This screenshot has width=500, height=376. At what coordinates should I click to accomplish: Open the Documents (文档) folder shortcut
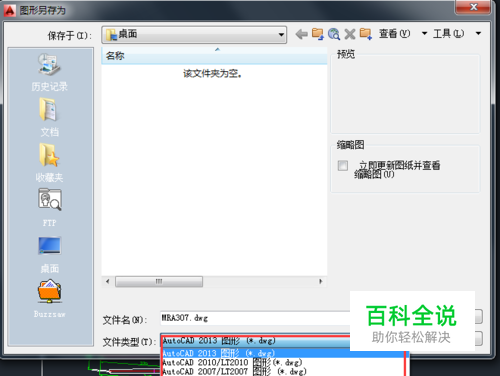tap(49, 117)
